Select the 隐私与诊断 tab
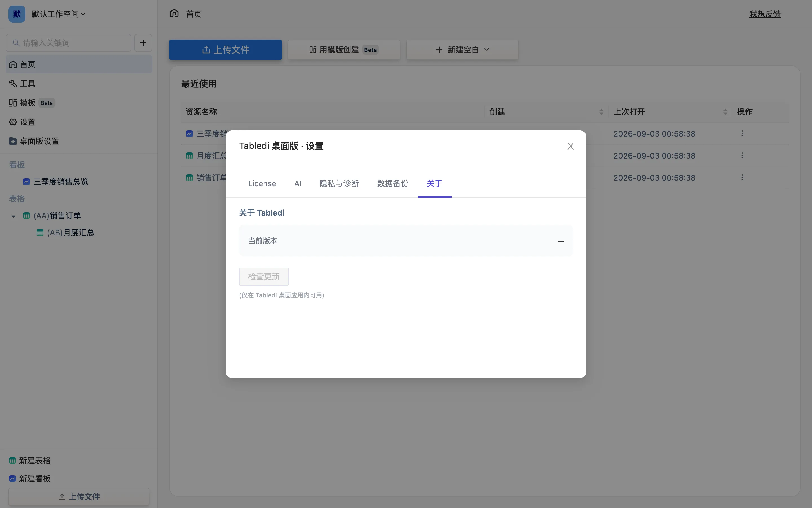The image size is (812, 508). coord(339,183)
